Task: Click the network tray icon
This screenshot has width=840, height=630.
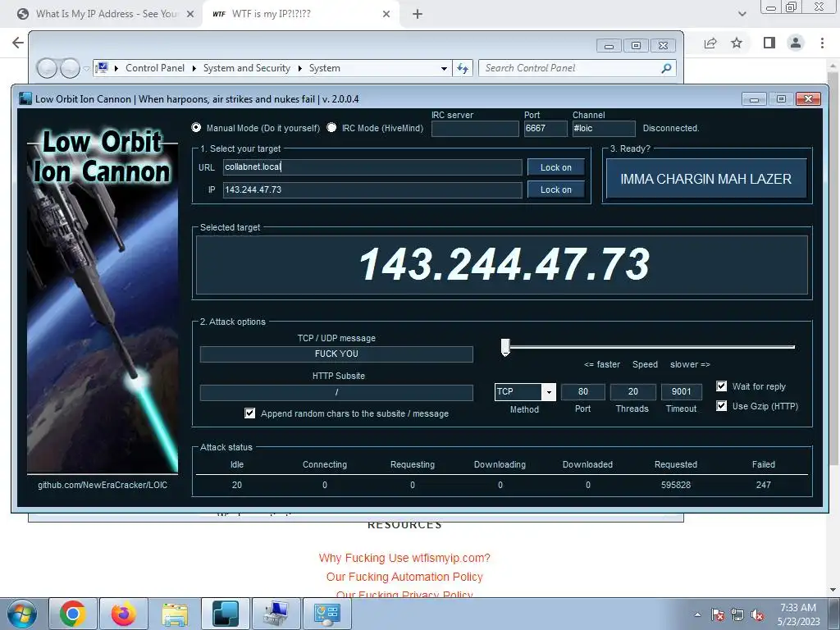Action: pyautogui.click(x=737, y=614)
